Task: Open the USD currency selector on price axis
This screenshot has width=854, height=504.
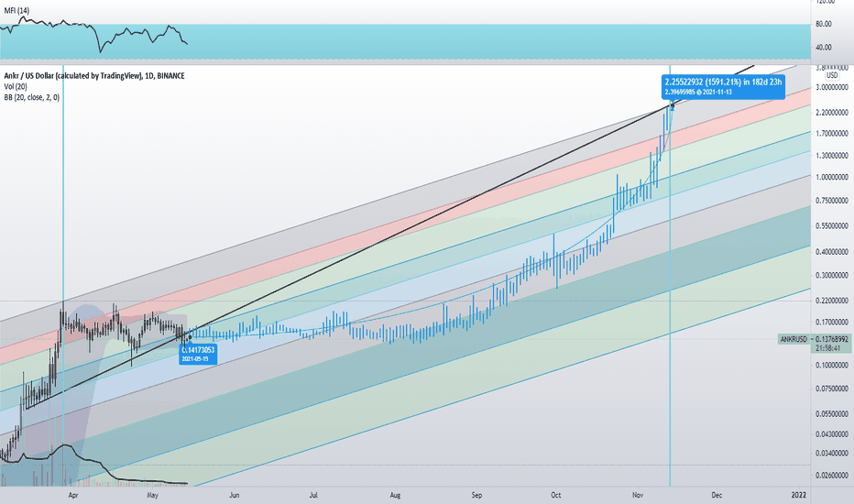Action: [832, 75]
